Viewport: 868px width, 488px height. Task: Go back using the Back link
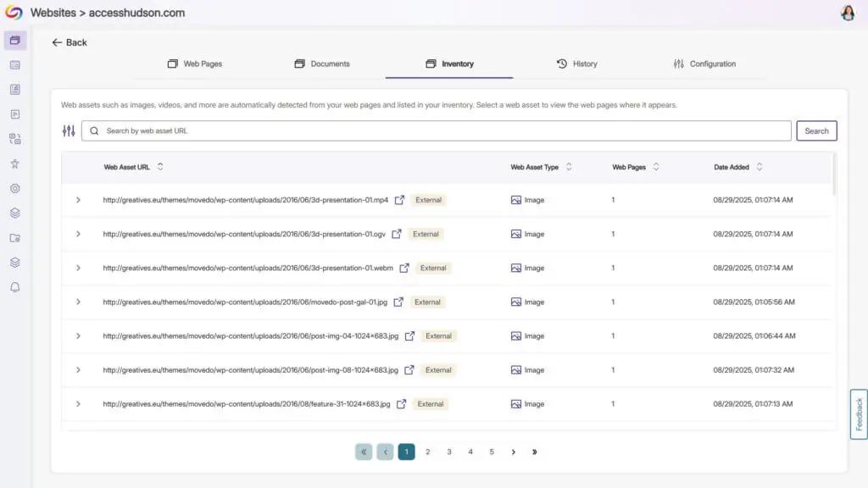pos(70,42)
